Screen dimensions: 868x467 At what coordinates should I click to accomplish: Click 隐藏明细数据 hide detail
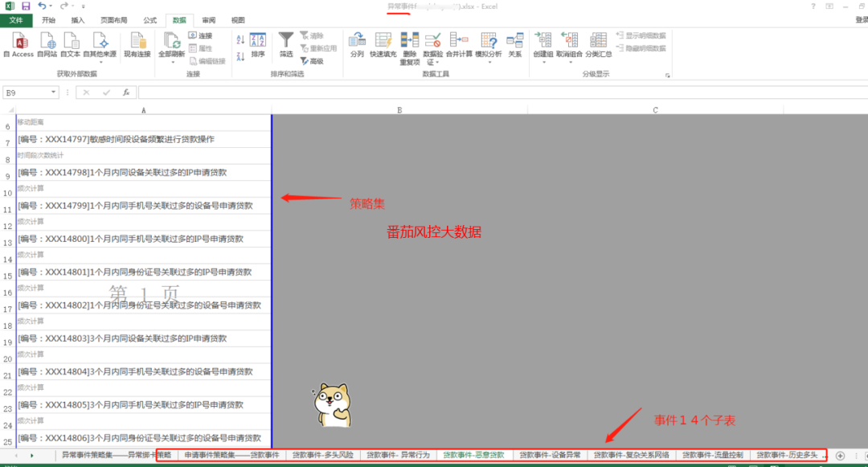(x=641, y=48)
